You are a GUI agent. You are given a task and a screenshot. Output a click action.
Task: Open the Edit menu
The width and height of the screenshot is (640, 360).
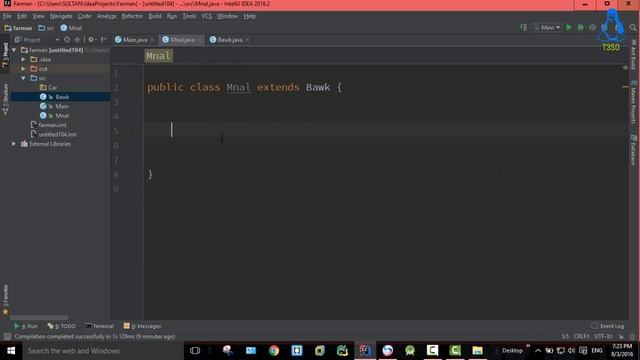tap(22, 16)
